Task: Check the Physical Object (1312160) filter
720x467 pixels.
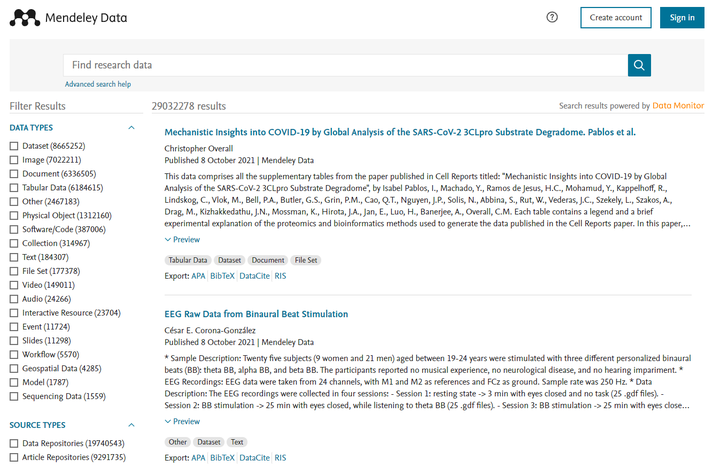Action: pos(14,216)
